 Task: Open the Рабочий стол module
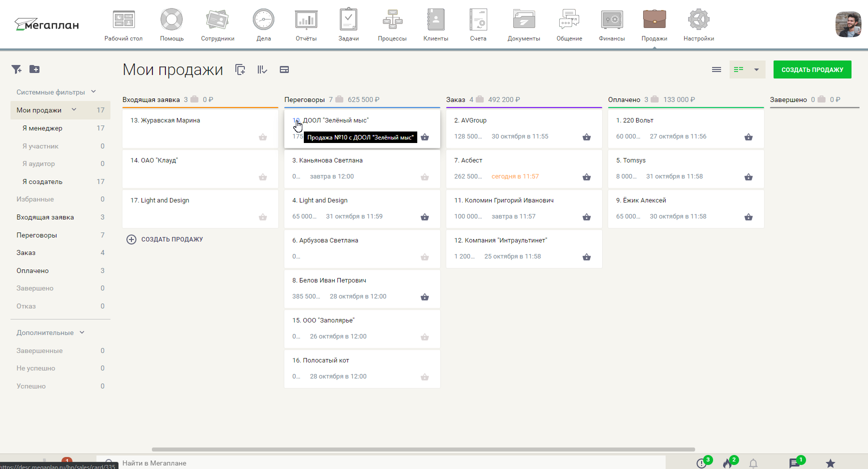point(123,25)
